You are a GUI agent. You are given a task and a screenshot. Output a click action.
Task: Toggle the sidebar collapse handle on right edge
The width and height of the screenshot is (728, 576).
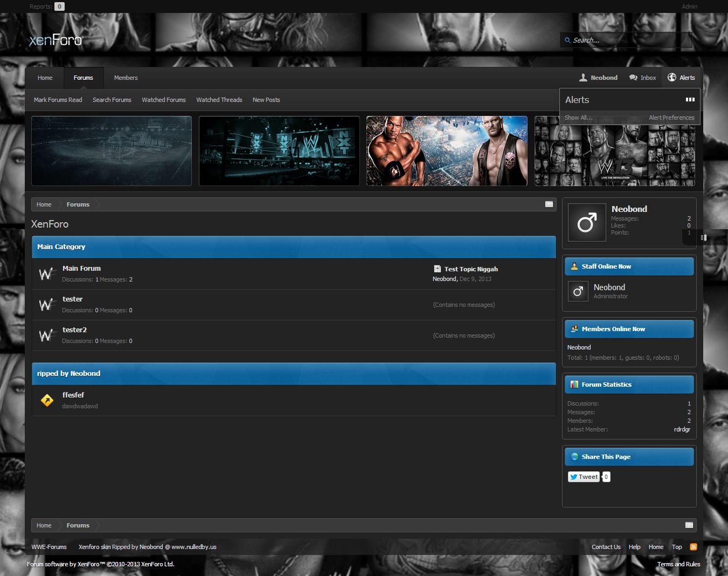pos(703,237)
